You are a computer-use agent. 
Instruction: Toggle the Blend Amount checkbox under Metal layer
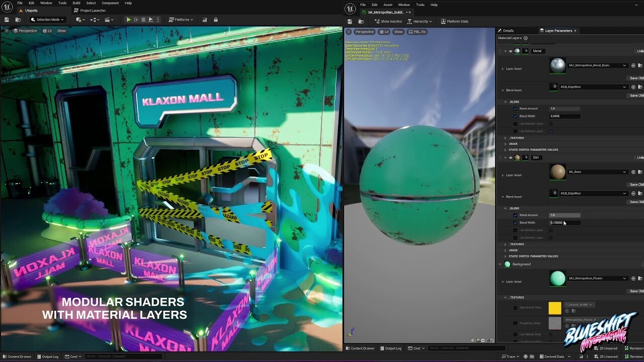[515, 109]
